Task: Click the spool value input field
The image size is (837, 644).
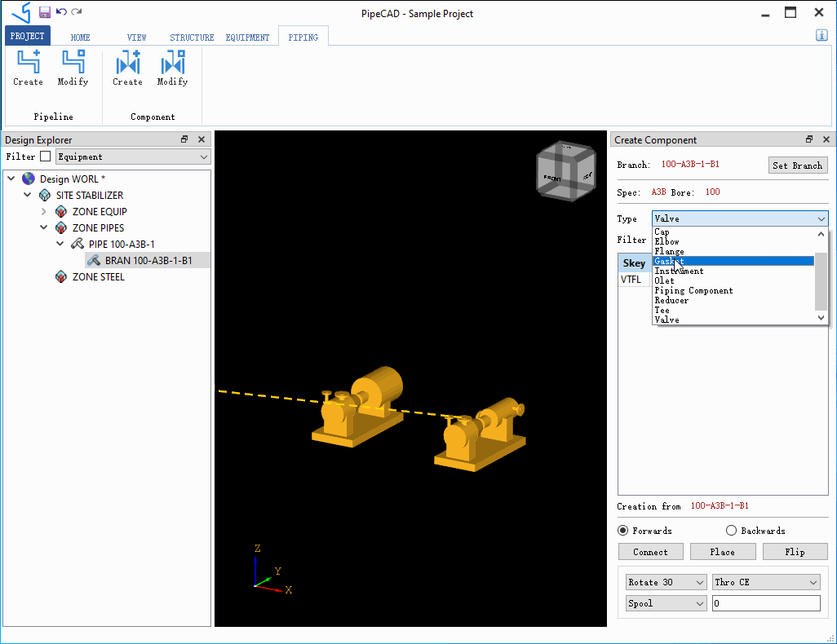Action: point(766,603)
